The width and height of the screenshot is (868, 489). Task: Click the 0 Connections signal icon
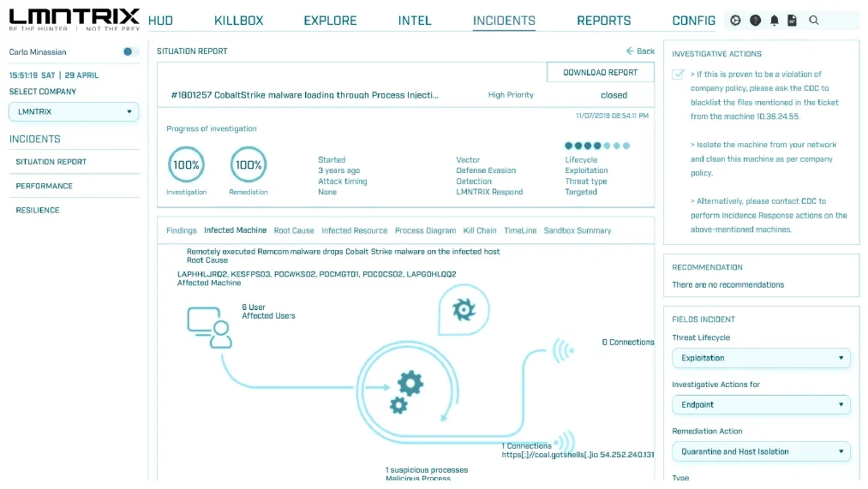[564, 349]
